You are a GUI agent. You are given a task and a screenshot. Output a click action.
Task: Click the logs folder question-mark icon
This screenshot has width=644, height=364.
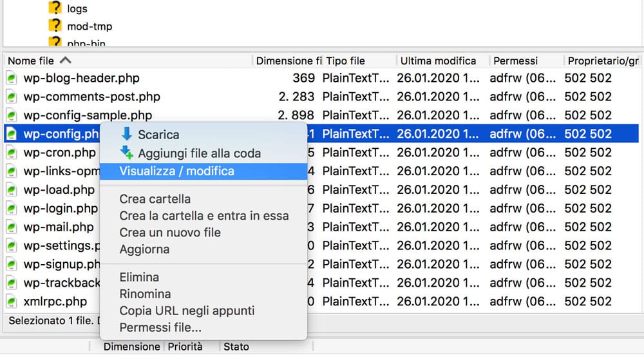tap(55, 8)
